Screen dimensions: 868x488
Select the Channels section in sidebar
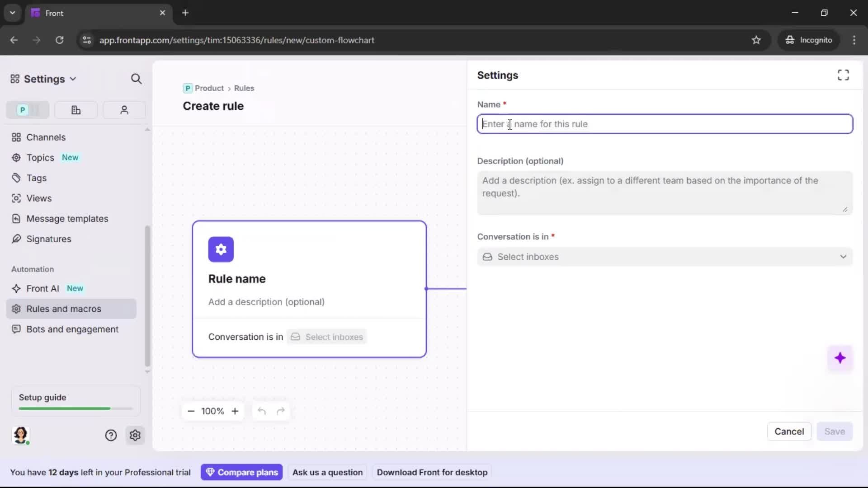pyautogui.click(x=45, y=137)
